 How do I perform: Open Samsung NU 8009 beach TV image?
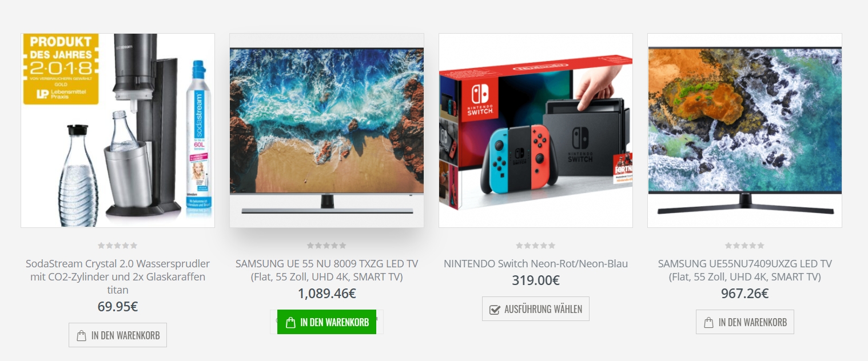point(327,130)
